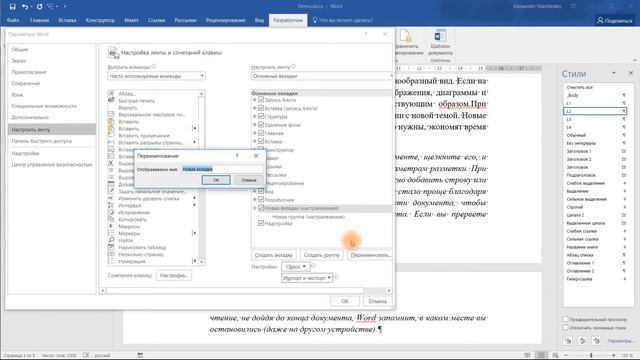The image size is (640, 360).
Task: Click the New Style icon in Styles pane
Action: point(568,340)
